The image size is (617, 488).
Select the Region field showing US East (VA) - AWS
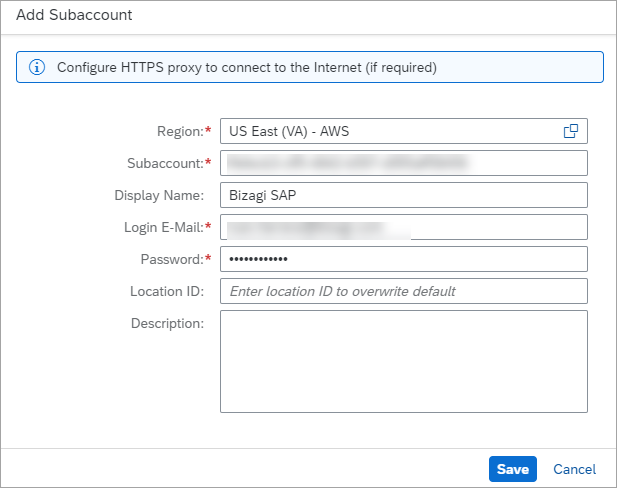click(x=404, y=131)
